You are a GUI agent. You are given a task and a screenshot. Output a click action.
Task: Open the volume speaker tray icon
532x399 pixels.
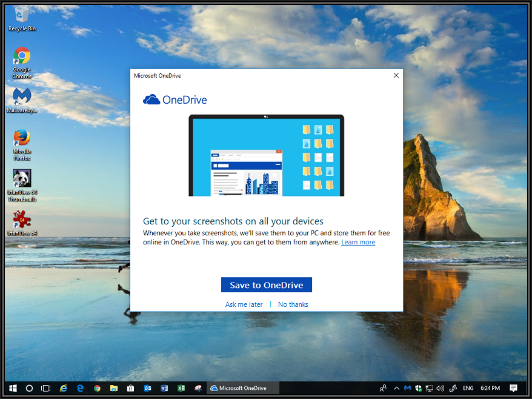pyautogui.click(x=441, y=388)
